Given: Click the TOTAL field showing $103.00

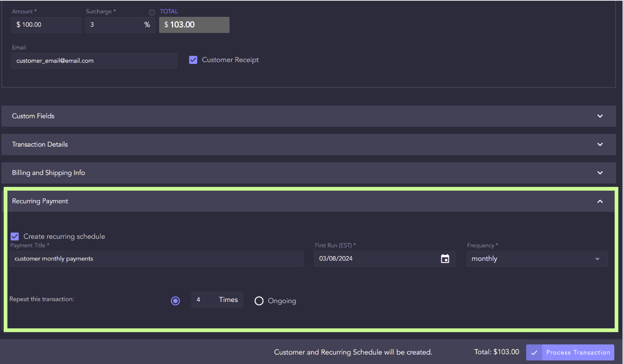Looking at the screenshot, I should point(194,25).
